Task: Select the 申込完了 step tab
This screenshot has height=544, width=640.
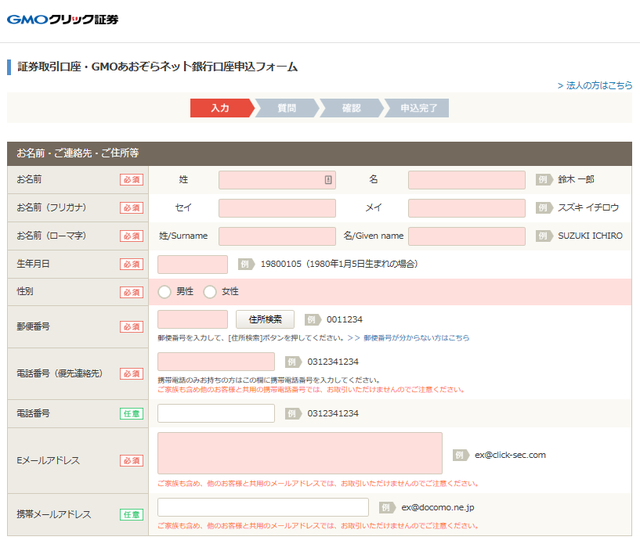Action: click(417, 108)
